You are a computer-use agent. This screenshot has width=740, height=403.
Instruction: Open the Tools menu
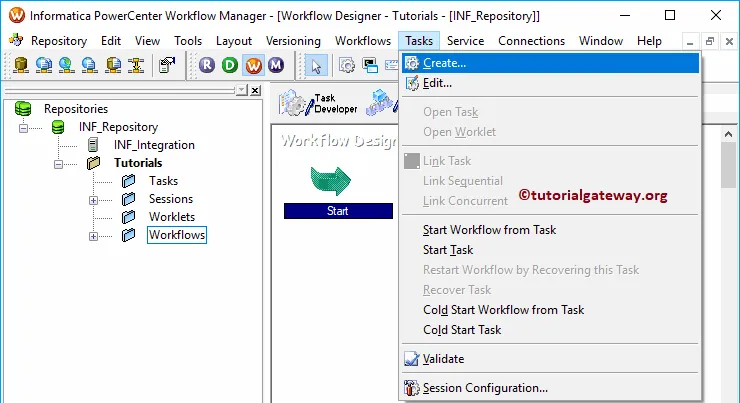(x=188, y=41)
